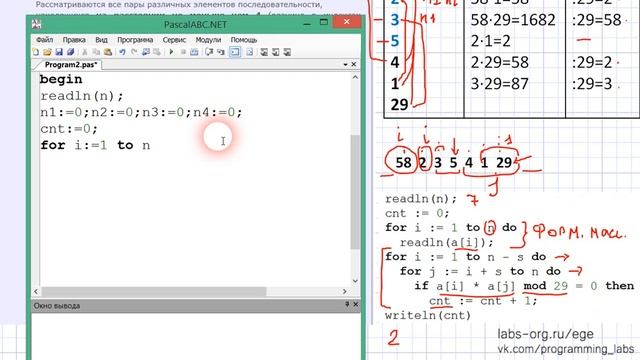Click the 'begin' keyword in editor
Screen dimensions: 640x360
(61, 79)
